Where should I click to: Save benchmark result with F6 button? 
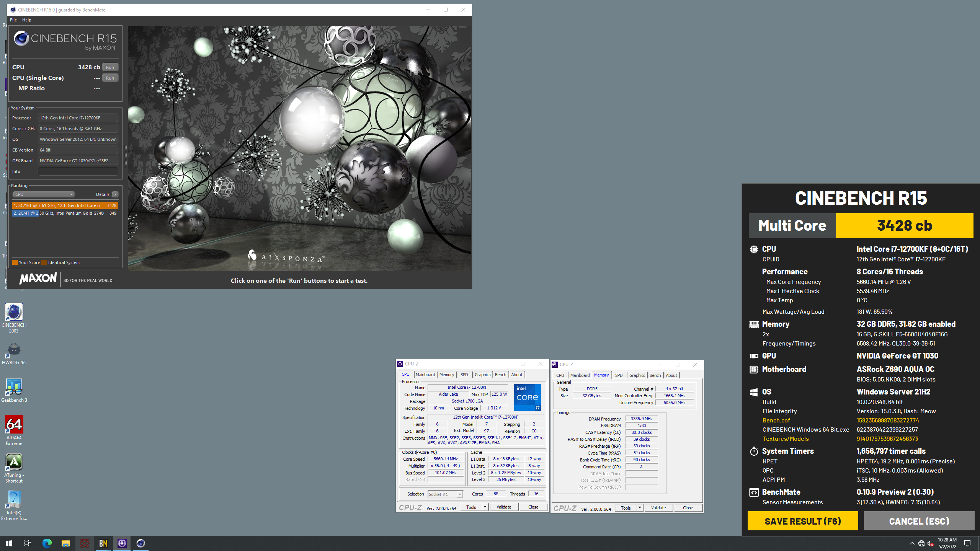803,521
